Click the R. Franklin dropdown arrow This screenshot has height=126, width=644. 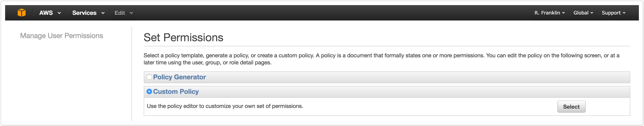click(564, 13)
